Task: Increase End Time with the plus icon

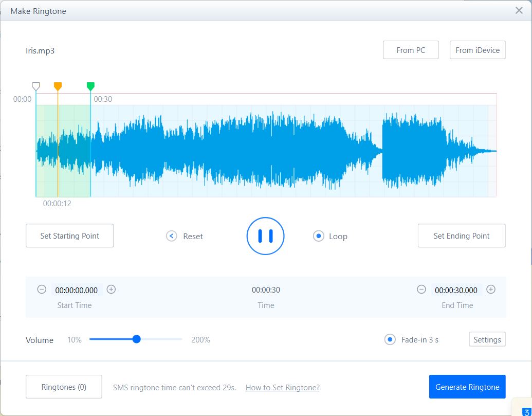Action: (491, 290)
